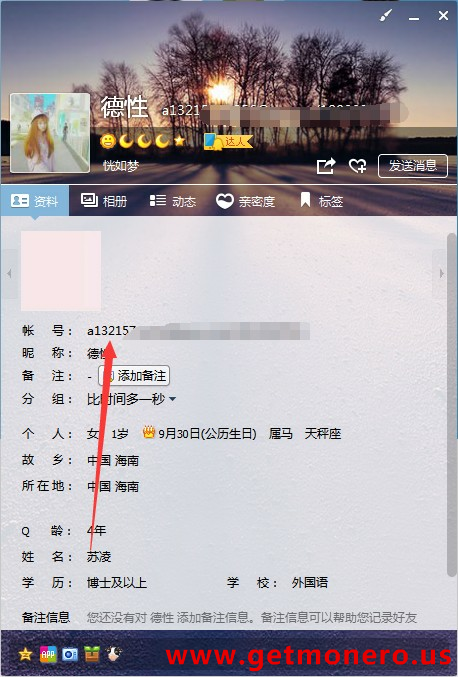Open the colorful APP icon
This screenshot has width=458, height=677.
click(48, 654)
